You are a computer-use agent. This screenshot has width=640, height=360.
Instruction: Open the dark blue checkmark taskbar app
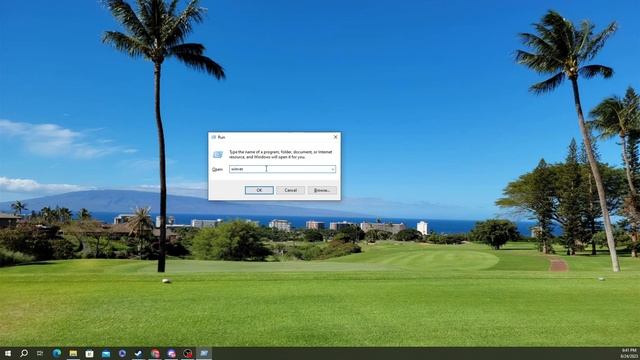[138, 353]
